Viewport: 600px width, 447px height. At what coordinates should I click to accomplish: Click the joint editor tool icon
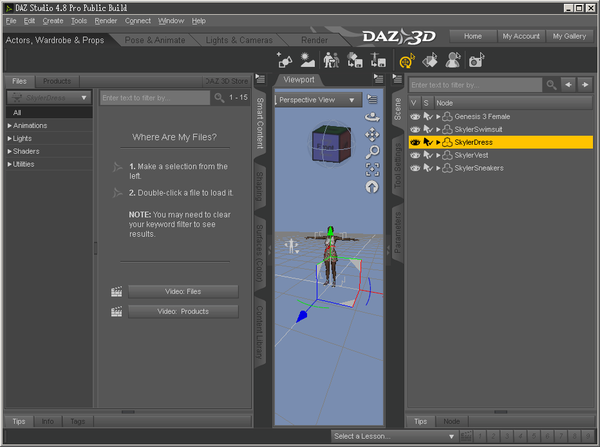(378, 60)
